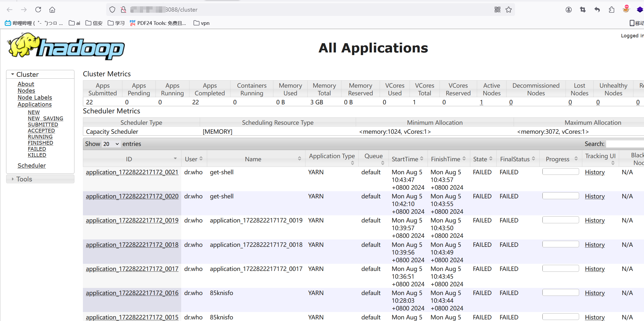Sort by the State column
The width and height of the screenshot is (644, 321).
(483, 159)
